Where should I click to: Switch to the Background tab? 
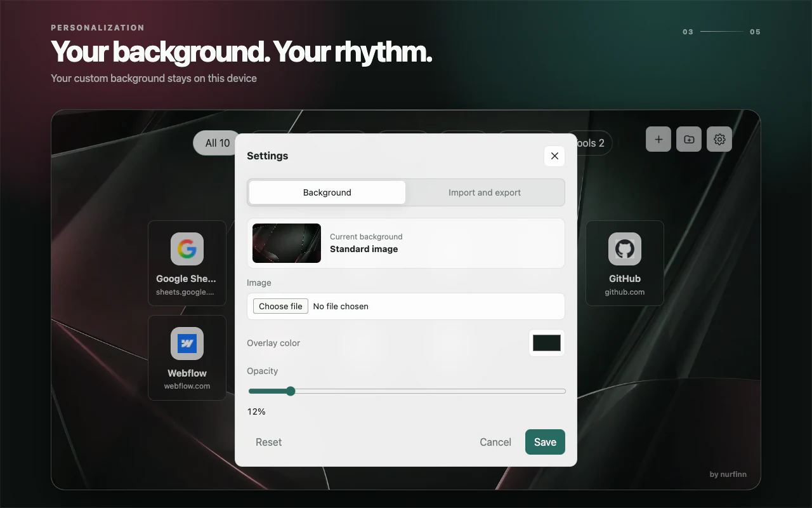coord(327,192)
